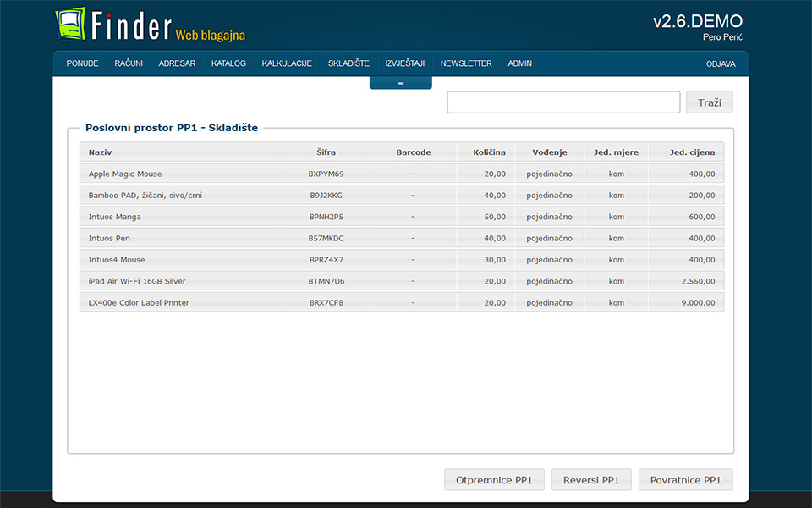812x508 pixels.
Task: Go to the NEWSLETTER section
Action: tap(465, 63)
